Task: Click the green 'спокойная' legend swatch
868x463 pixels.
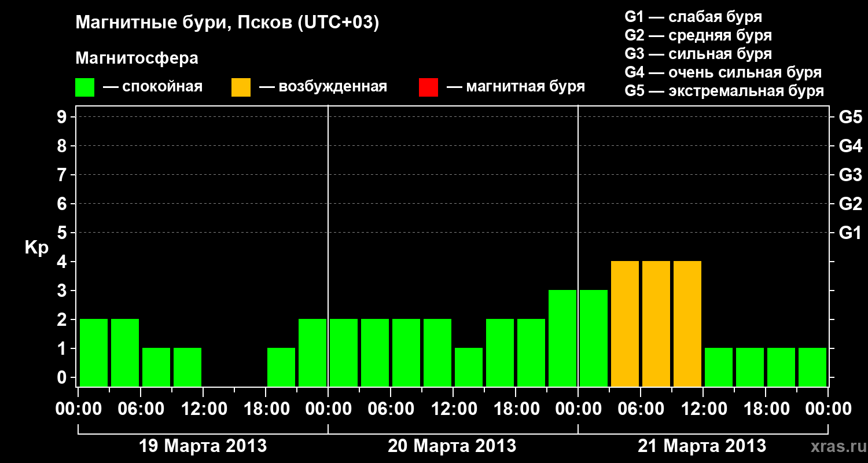Action: [x=85, y=87]
